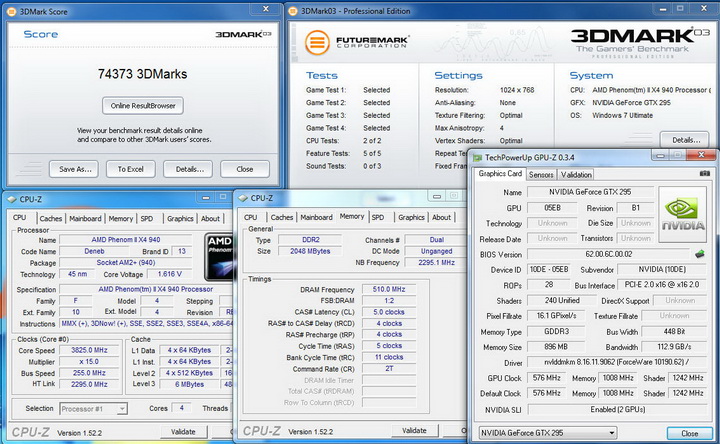Viewport: 720px width, 444px height.
Task: Click the Online ResultBrowser button
Action: click(x=143, y=106)
